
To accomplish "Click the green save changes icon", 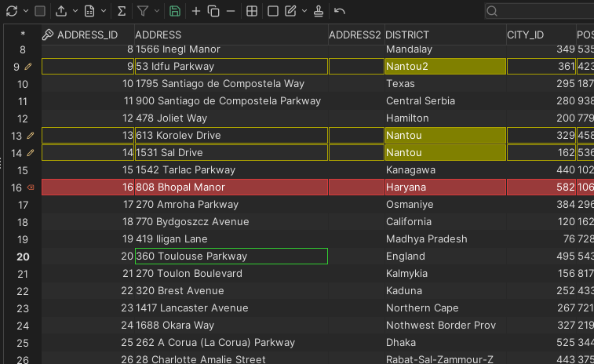I will [175, 11].
